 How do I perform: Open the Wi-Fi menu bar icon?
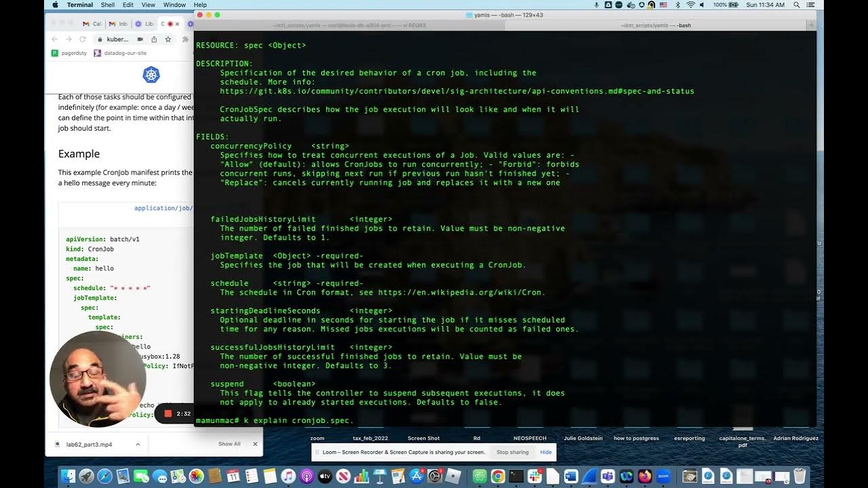coord(691,5)
